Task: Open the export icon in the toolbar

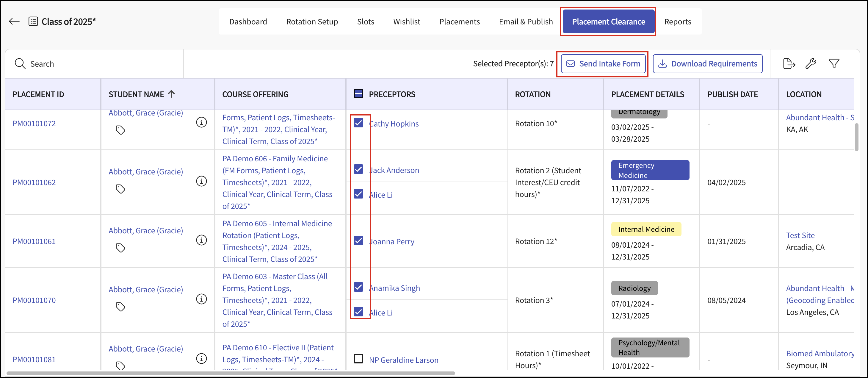Action: point(789,63)
